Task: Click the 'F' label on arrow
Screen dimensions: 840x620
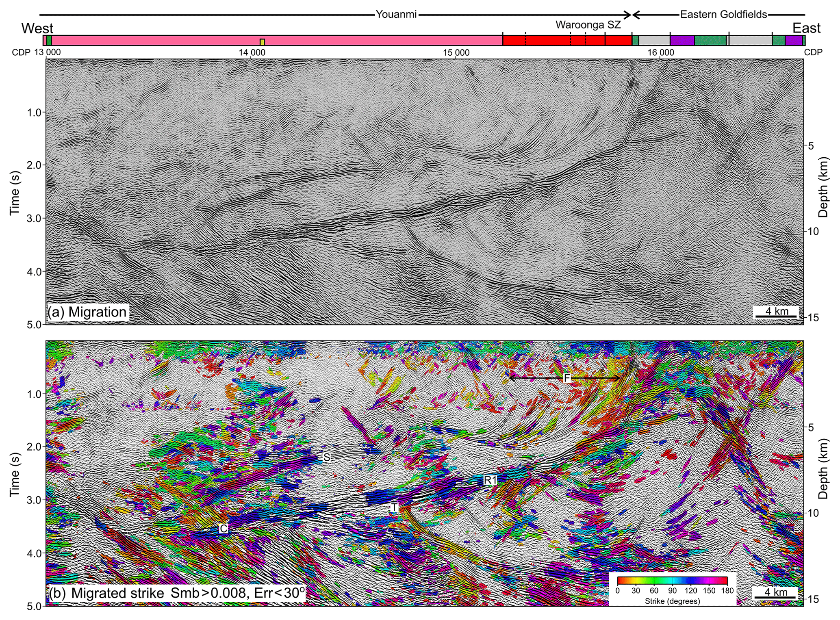Action: [x=567, y=378]
